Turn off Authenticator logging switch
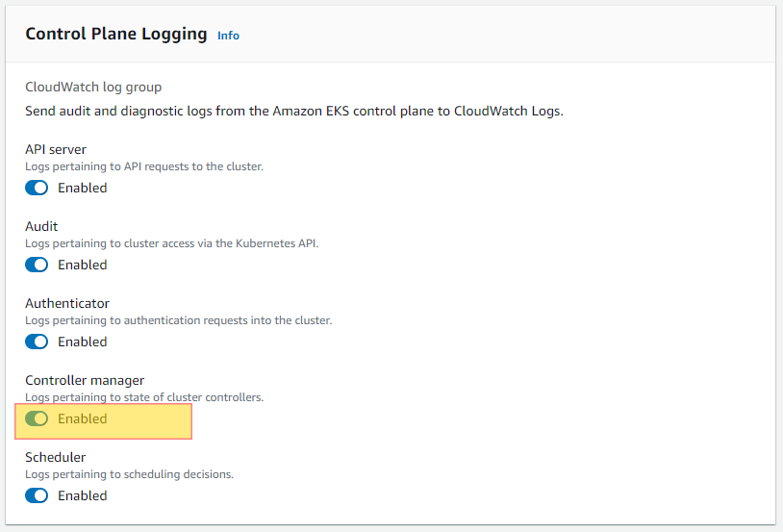 [x=37, y=342]
